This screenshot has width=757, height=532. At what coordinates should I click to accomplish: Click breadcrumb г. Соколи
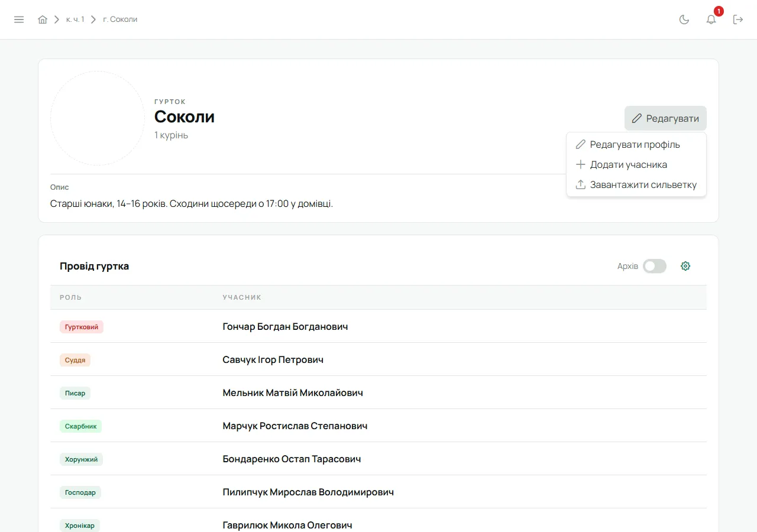point(120,20)
